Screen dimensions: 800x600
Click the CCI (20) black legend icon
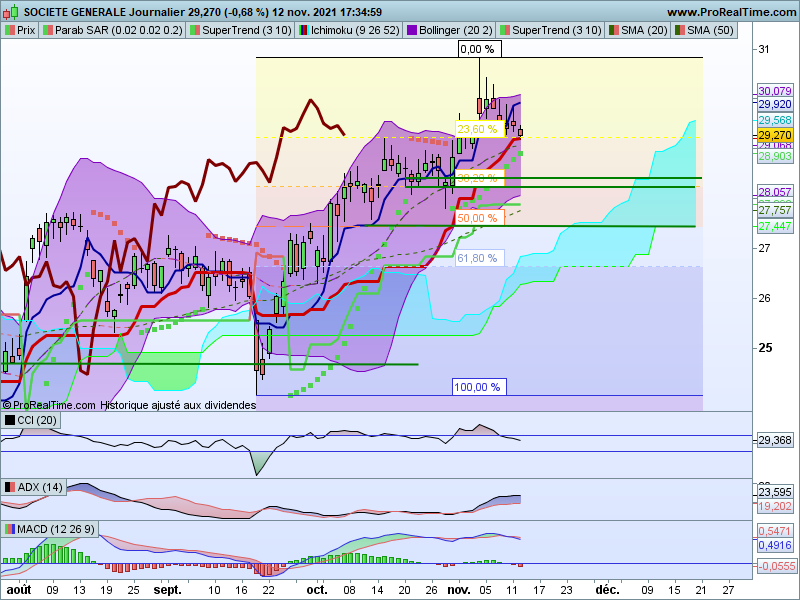click(x=10, y=420)
